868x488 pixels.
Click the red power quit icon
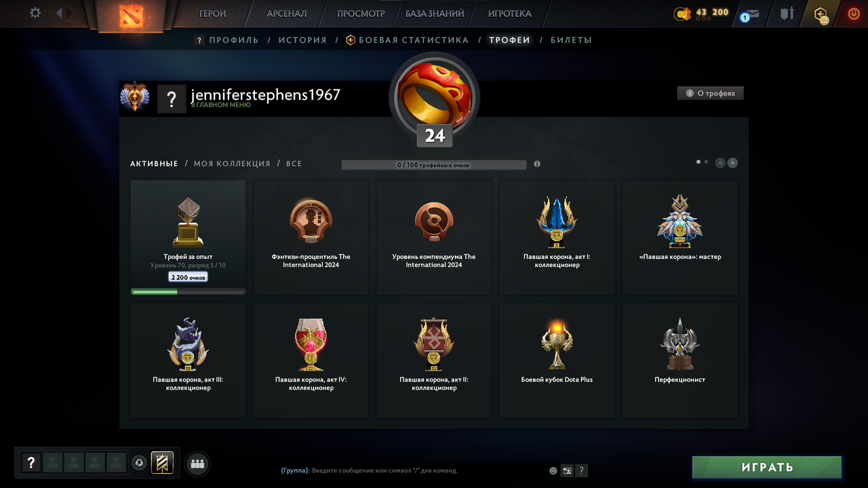tap(854, 13)
